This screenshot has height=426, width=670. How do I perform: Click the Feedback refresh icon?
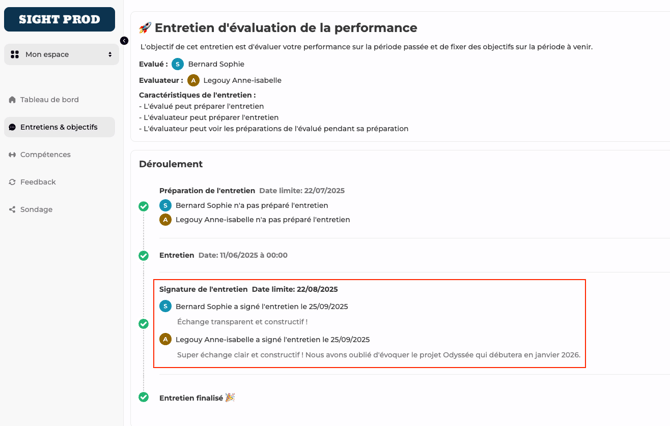click(12, 182)
